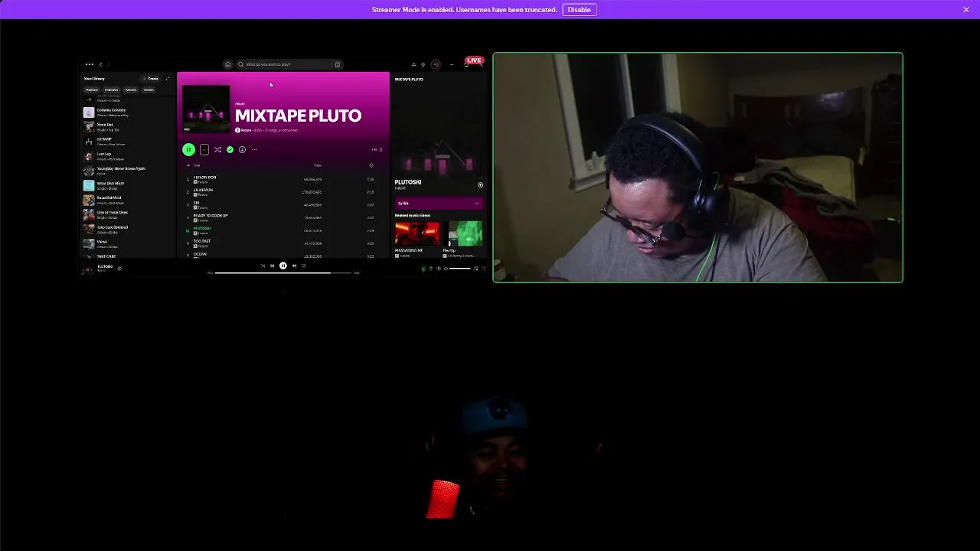Screen dimensions: 980x551
Task: Download the MIXTAPE PLUTO album
Action: (242, 149)
